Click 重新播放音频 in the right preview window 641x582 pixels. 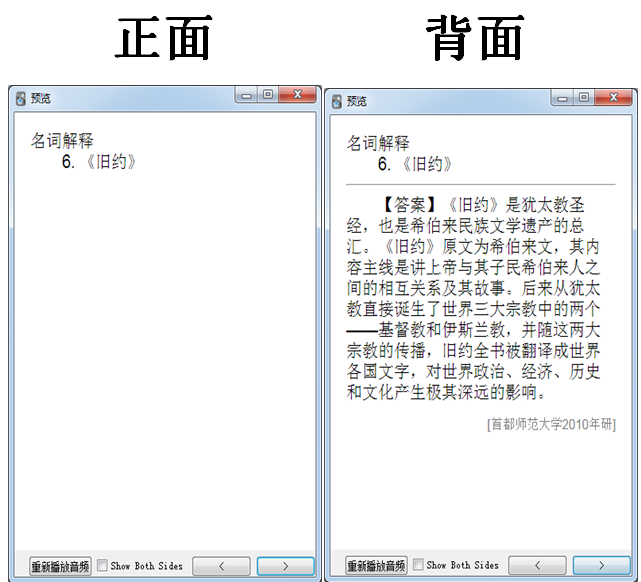[376, 566]
